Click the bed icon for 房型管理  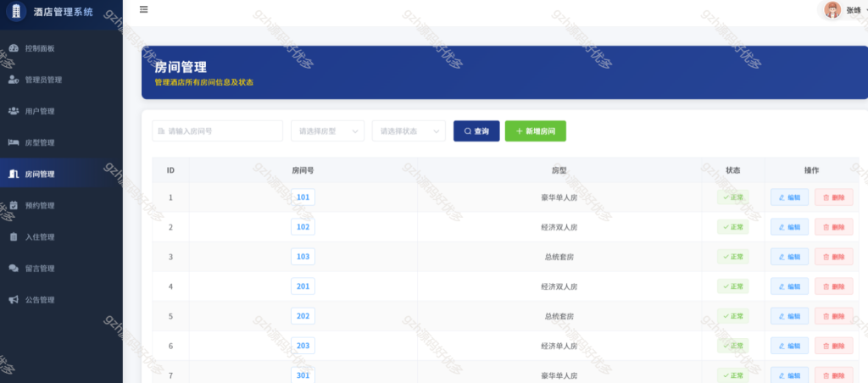pos(14,143)
